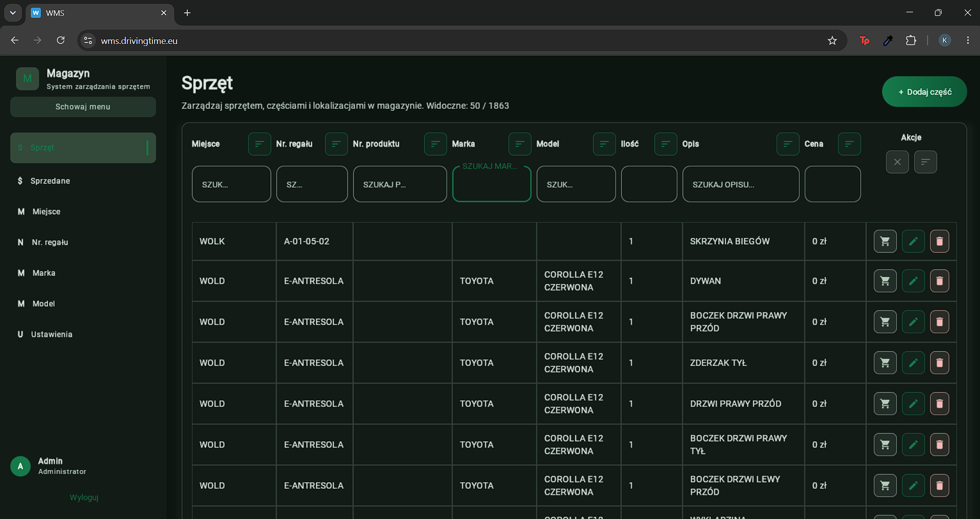Sort by Ilość column
This screenshot has height=519, width=980.
coord(666,144)
